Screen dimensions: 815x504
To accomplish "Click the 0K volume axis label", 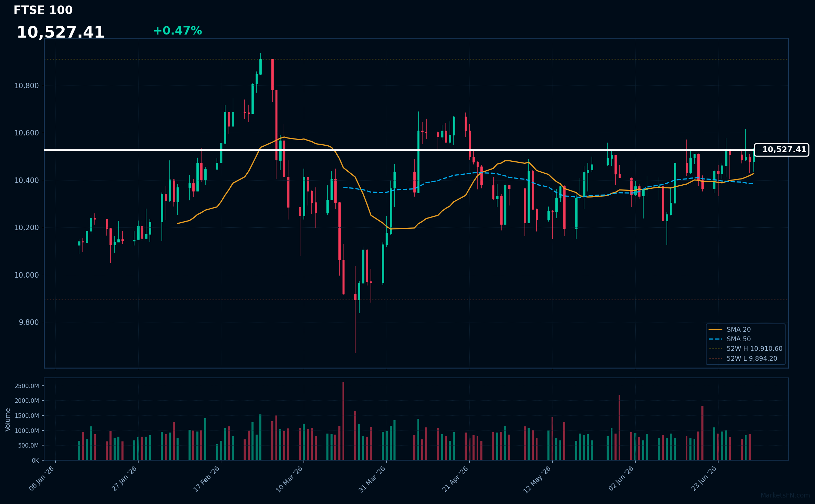I will pos(35,461).
